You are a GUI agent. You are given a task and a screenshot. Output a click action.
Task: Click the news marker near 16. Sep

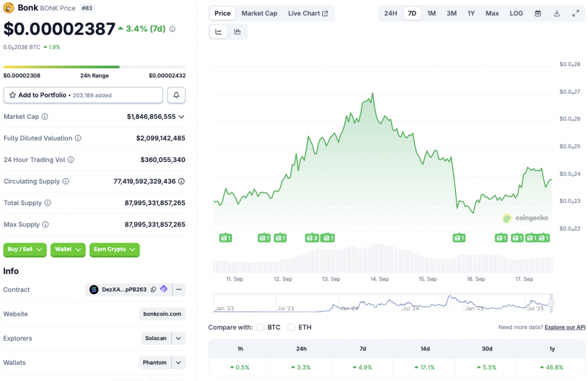click(x=459, y=237)
